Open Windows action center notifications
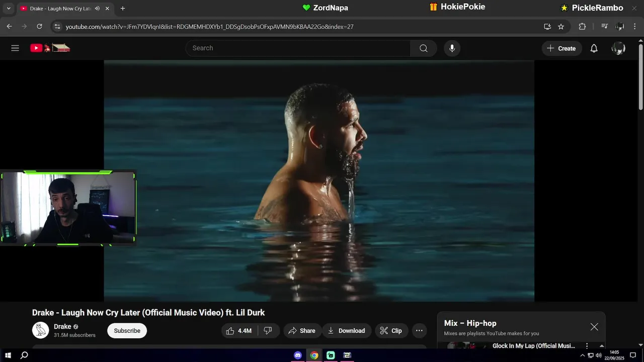 point(633,355)
